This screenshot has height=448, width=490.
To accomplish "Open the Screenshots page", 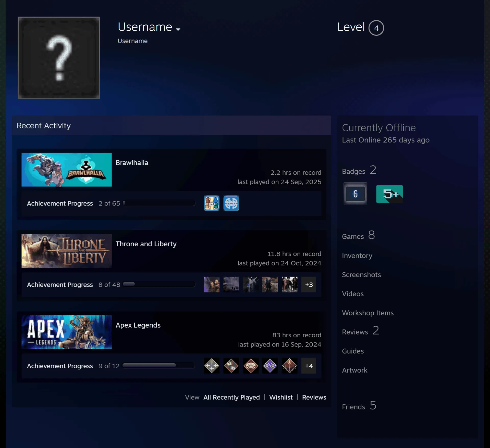I will point(361,275).
